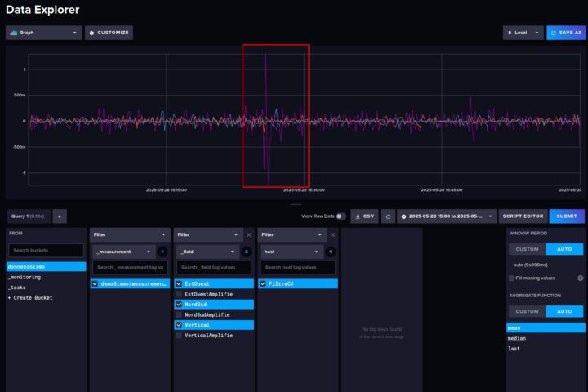Image resolution: width=588 pixels, height=392 pixels.
Task: Select CUSTOM for Window Period
Action: 528,249
